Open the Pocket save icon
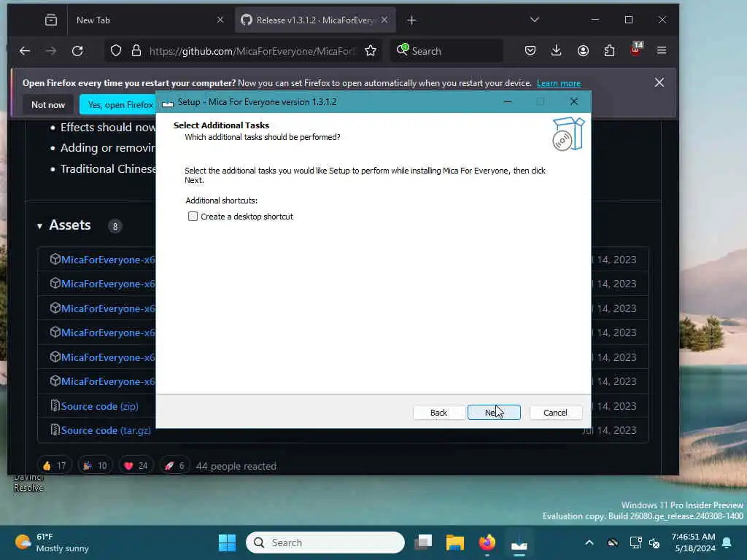Screen dimensions: 747x560 pos(530,50)
